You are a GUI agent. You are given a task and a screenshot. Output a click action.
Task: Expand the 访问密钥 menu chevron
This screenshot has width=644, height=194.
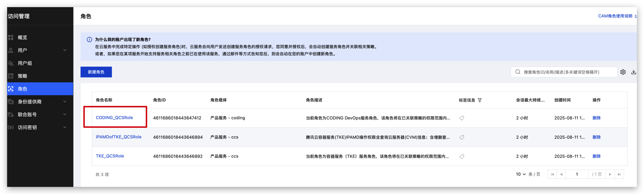[65, 127]
